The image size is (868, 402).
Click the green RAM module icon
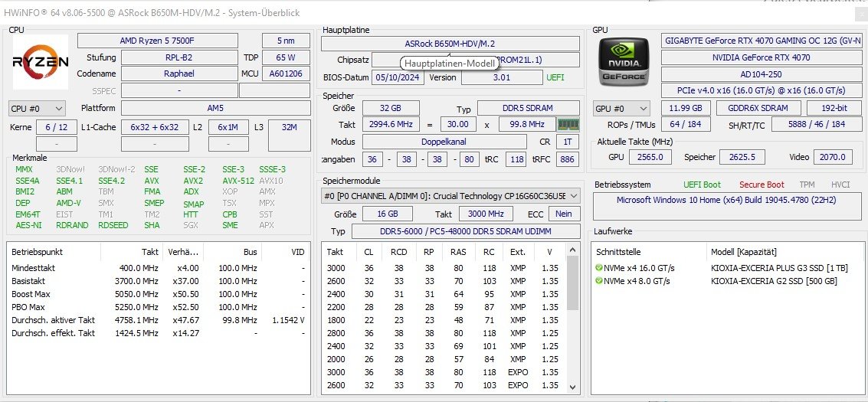click(568, 124)
